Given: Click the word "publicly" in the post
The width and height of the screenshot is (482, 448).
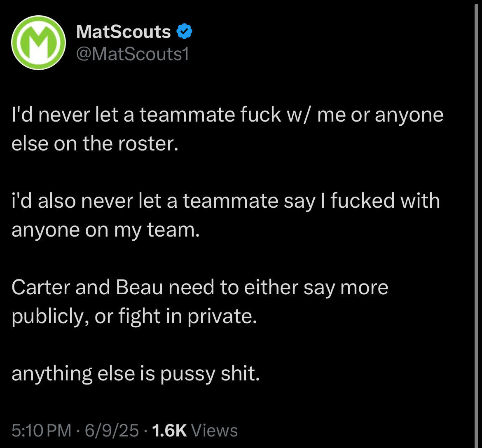Looking at the screenshot, I should coord(48,317).
